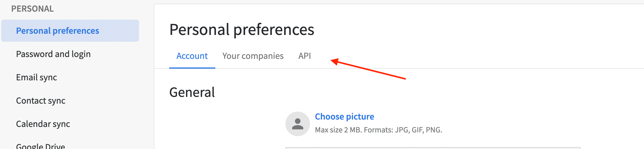The image size is (644, 149).
Task: Click the gray avatar placeholder icon
Action: [x=297, y=124]
